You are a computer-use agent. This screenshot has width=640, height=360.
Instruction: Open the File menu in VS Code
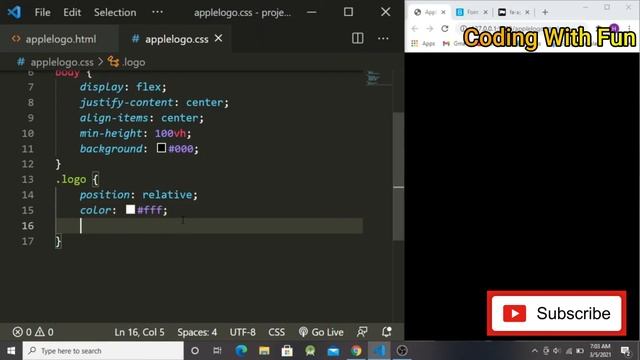(42, 12)
